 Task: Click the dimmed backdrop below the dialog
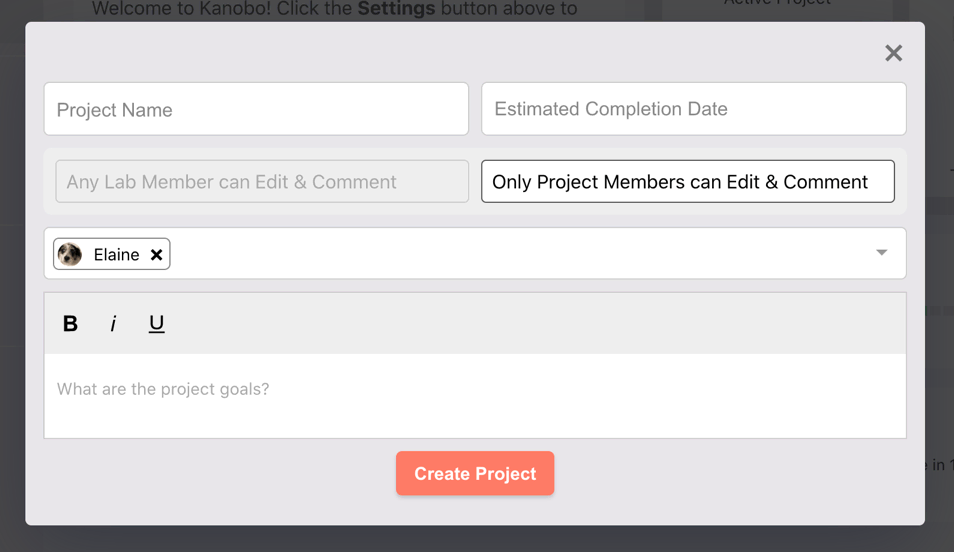(475, 539)
